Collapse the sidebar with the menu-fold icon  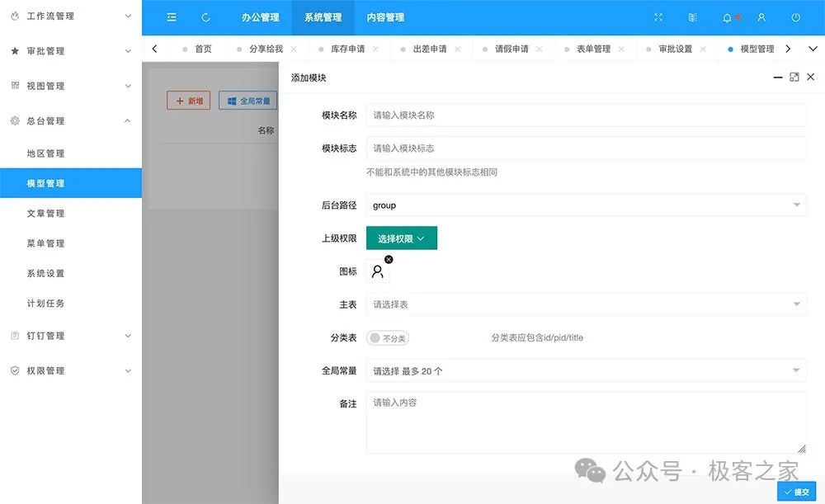172,17
